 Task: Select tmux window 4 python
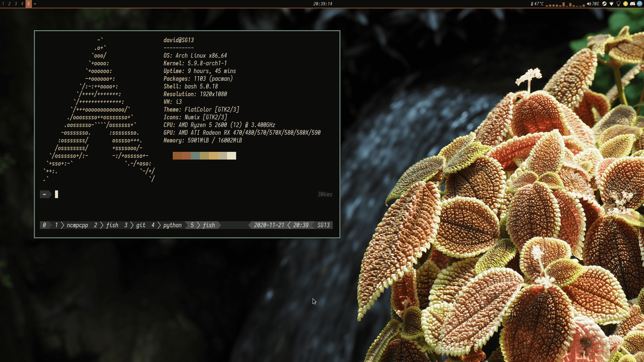(x=166, y=225)
